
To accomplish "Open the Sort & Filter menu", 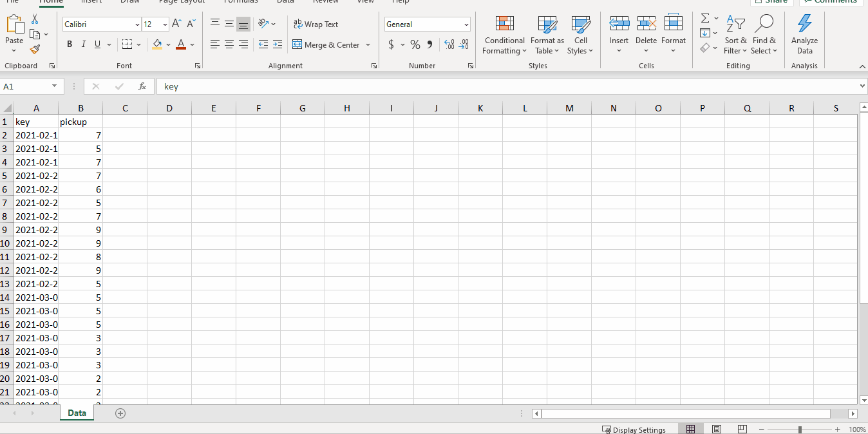I will pyautogui.click(x=735, y=35).
